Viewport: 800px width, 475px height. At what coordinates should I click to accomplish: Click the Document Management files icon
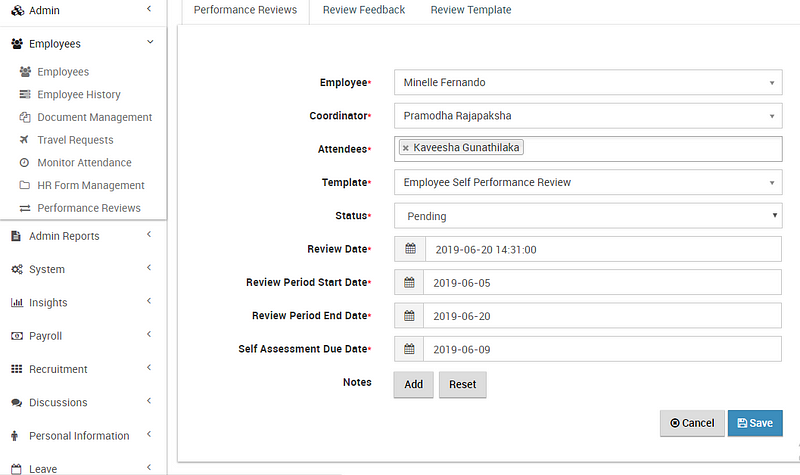point(24,117)
